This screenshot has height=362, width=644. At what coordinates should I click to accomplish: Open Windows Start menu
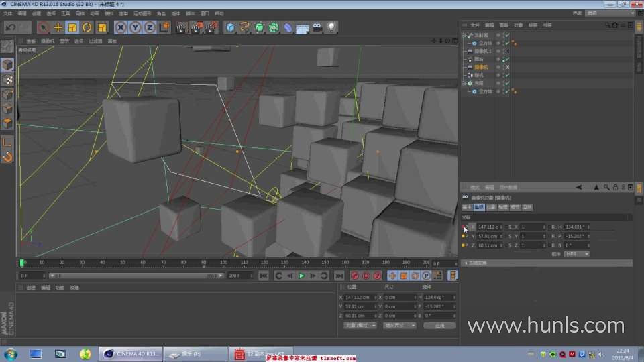coord(10,353)
